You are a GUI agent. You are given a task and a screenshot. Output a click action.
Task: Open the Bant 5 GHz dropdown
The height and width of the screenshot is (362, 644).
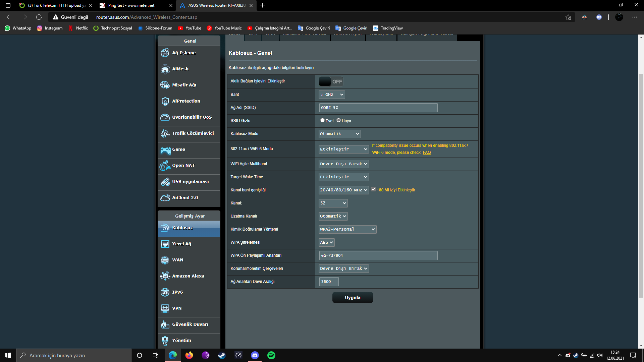coord(331,95)
